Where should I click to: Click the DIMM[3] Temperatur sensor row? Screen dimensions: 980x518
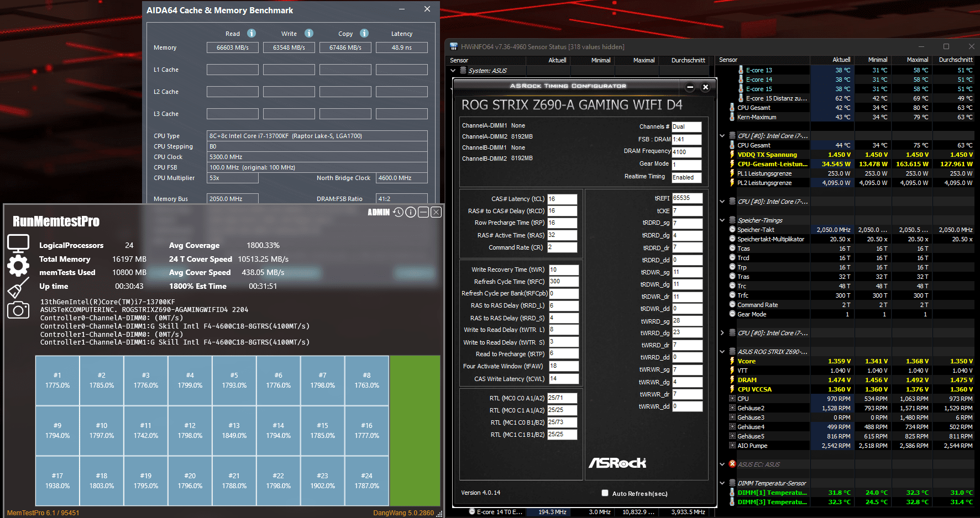(x=851, y=502)
